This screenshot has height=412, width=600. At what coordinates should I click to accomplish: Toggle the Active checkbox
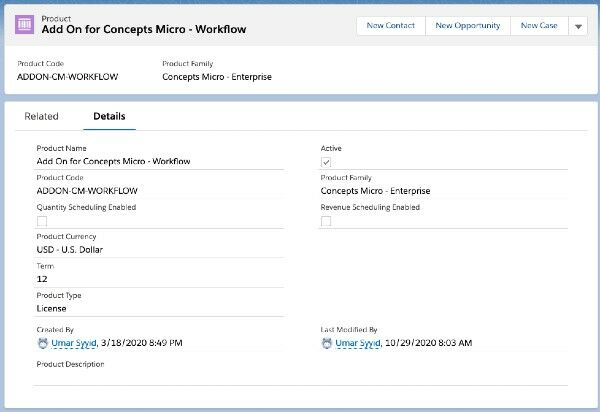point(326,162)
